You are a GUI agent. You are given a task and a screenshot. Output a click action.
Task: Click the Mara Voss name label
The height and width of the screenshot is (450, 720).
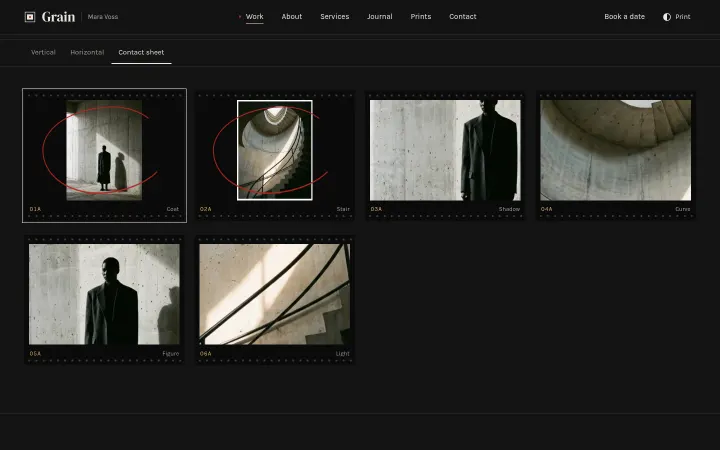coord(103,17)
